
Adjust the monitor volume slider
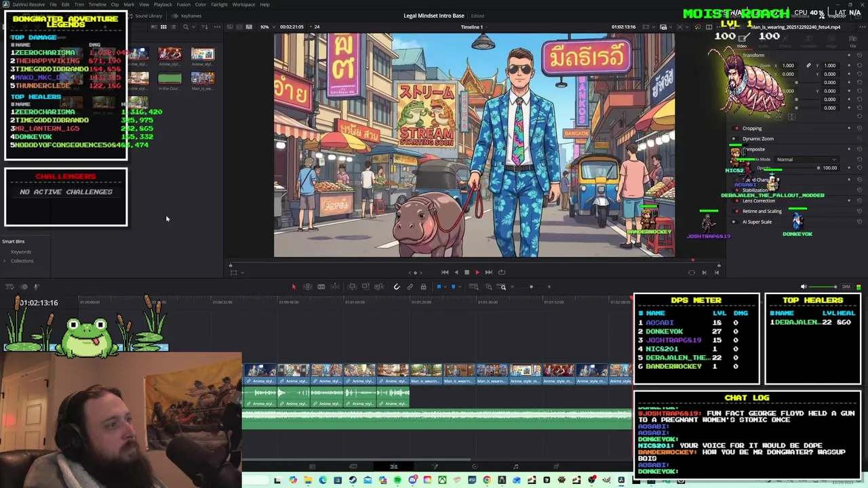pos(823,287)
